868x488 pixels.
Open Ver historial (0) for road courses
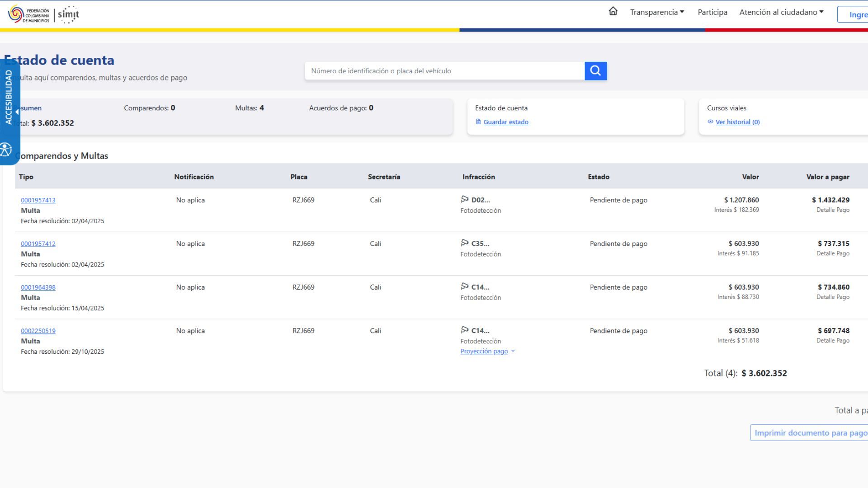737,122
